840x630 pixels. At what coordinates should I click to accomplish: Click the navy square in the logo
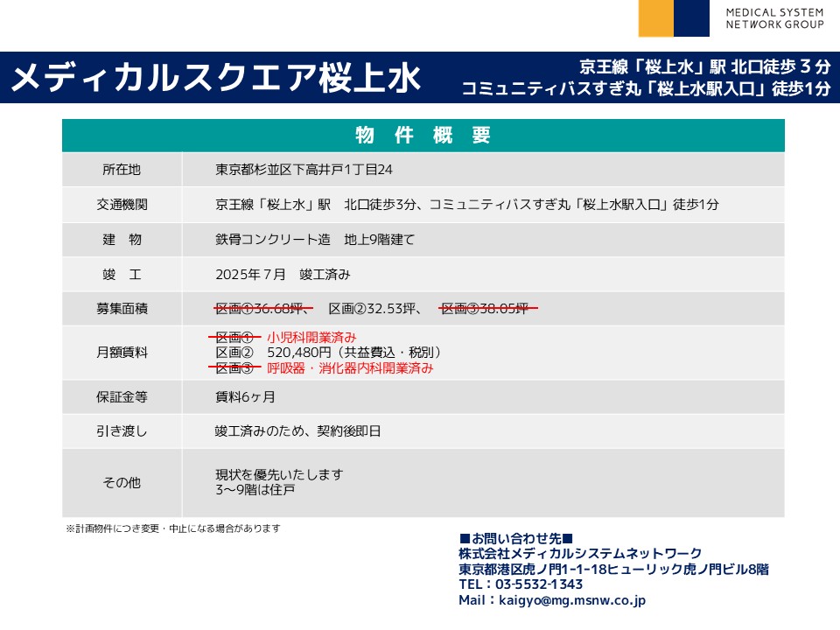pyautogui.click(x=691, y=17)
